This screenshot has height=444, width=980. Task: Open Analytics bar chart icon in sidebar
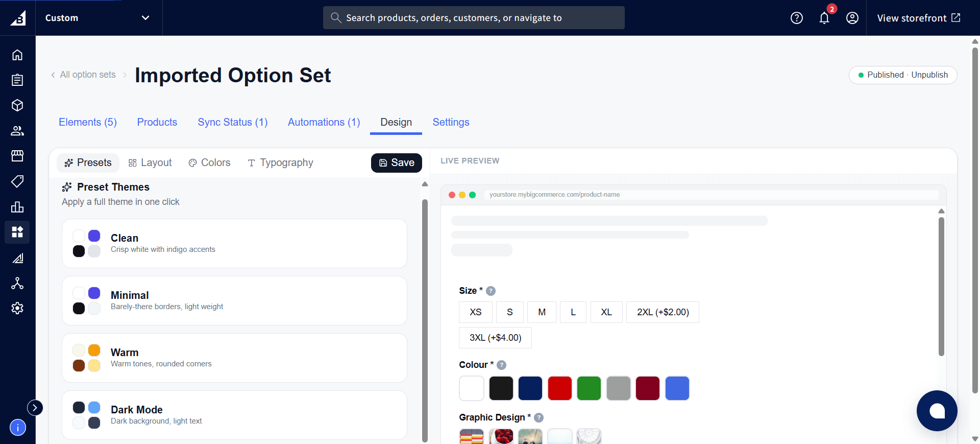point(17,207)
